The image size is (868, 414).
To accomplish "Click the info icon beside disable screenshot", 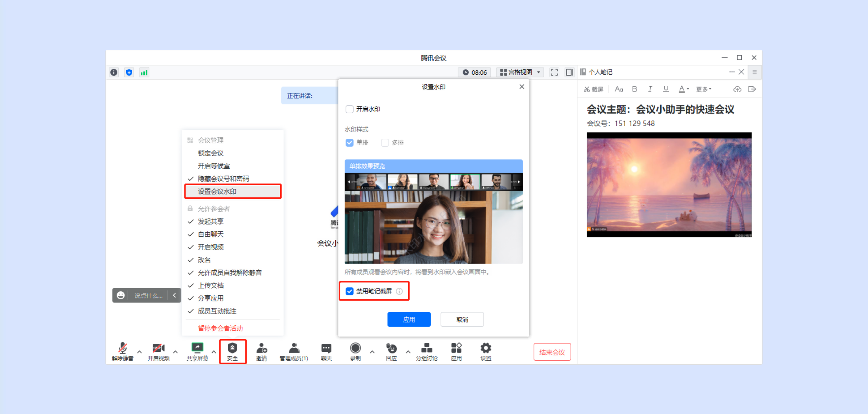I will tap(399, 291).
